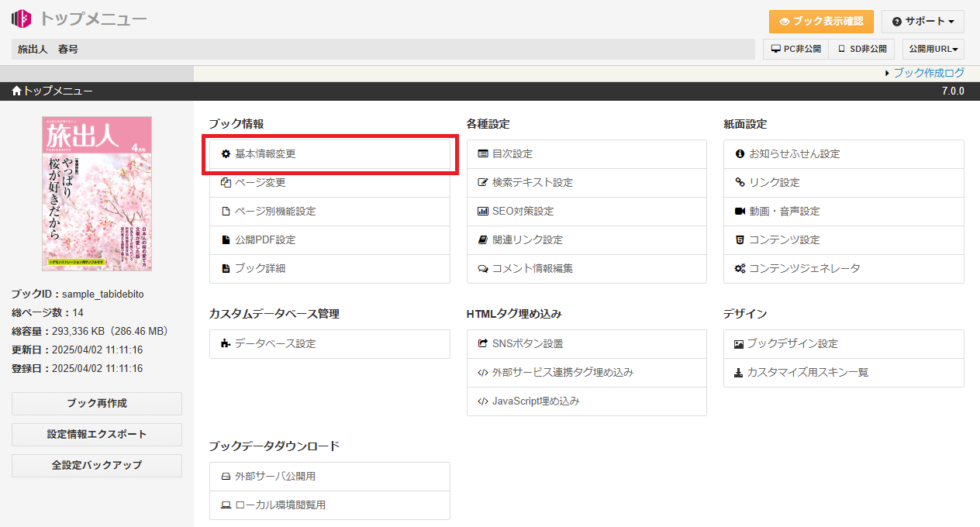Click the ブック再作成 button
980x527 pixels.
click(97, 404)
